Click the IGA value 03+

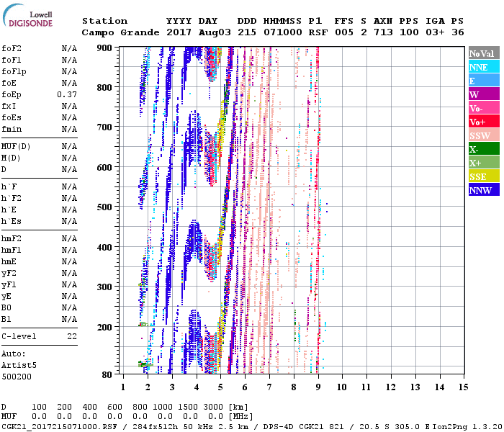435,32
